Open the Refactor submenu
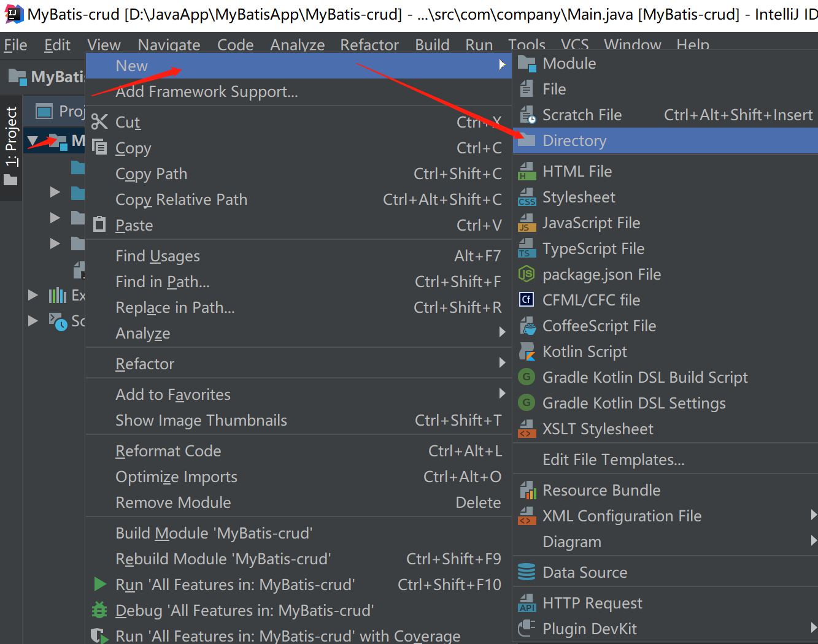The height and width of the screenshot is (644, 818). click(145, 363)
